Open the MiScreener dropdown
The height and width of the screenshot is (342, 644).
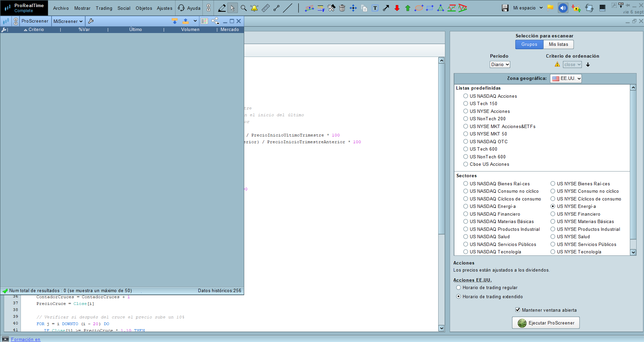[68, 21]
